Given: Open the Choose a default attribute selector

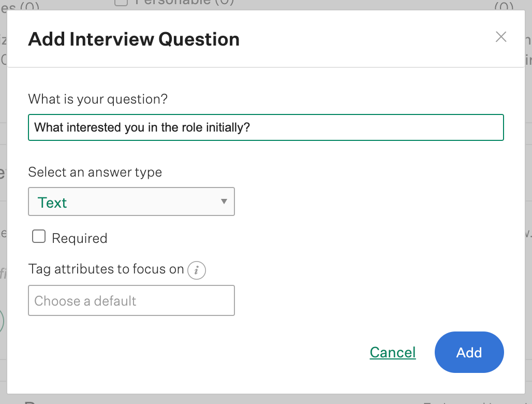Looking at the screenshot, I should [x=131, y=300].
